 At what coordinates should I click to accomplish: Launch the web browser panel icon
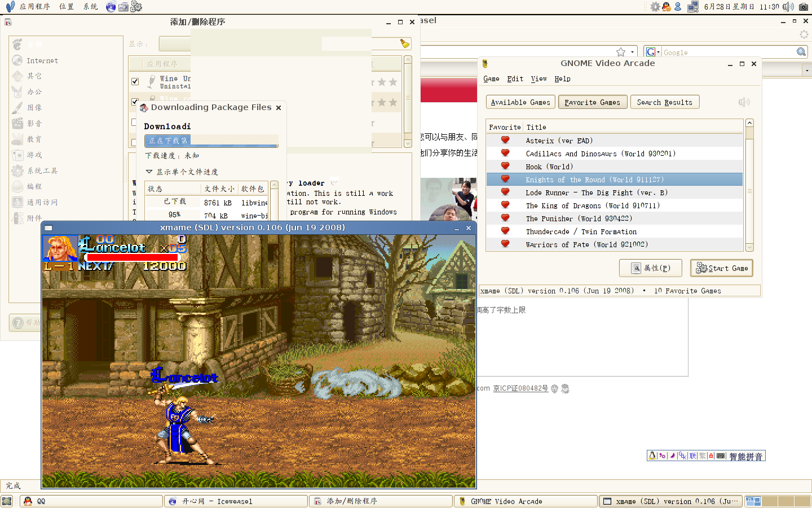coord(111,7)
